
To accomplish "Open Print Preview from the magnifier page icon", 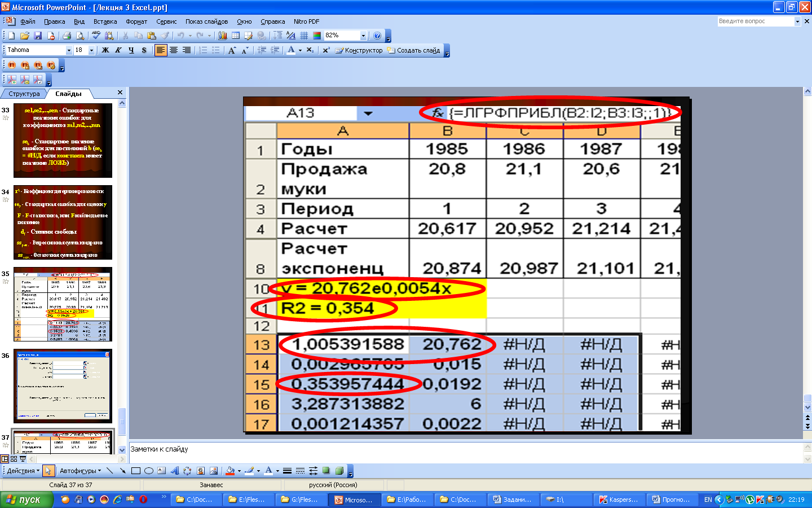I will [80, 36].
